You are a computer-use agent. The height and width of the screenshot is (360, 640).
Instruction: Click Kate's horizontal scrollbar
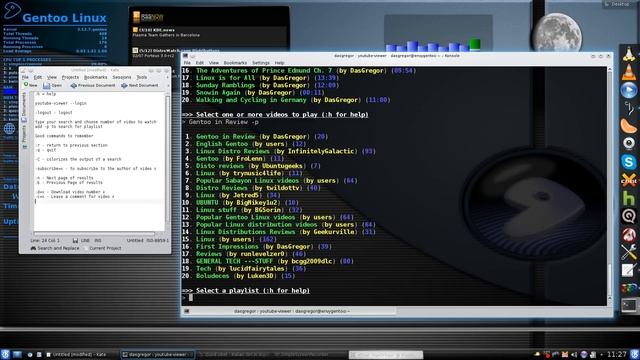[x=94, y=233]
